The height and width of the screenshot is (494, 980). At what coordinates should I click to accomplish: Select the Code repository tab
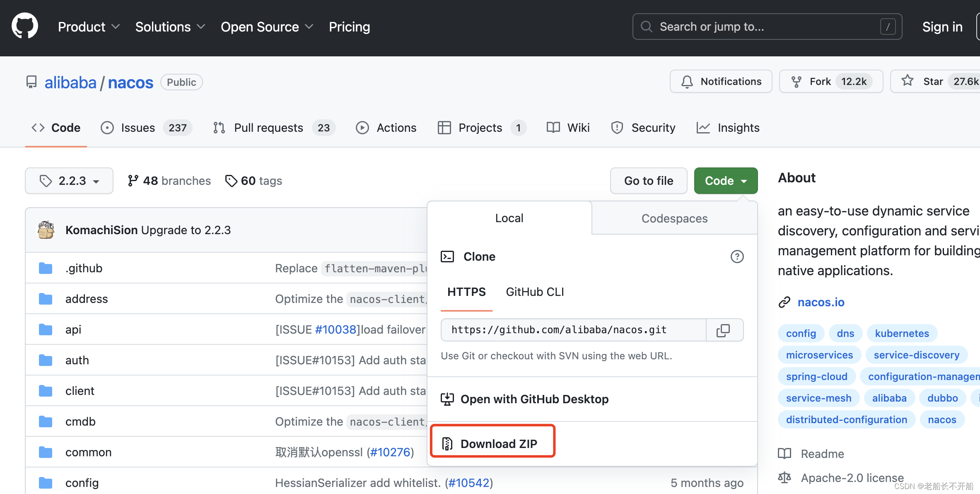point(56,128)
